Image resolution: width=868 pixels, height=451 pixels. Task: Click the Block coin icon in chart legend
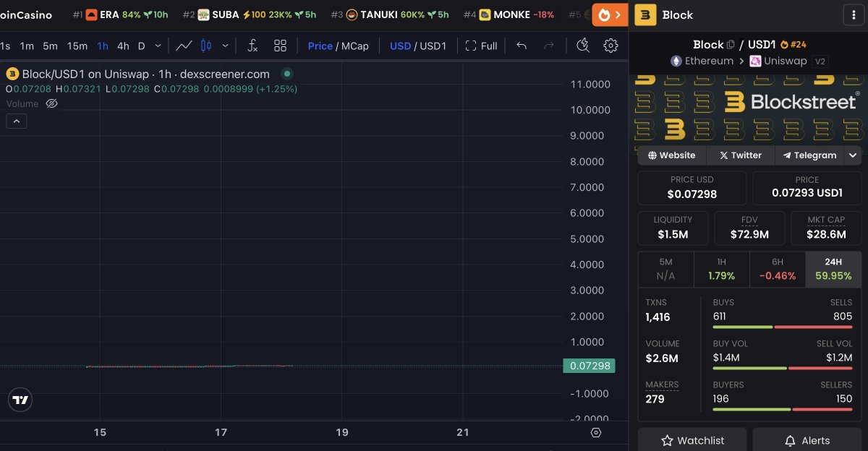pos(12,74)
